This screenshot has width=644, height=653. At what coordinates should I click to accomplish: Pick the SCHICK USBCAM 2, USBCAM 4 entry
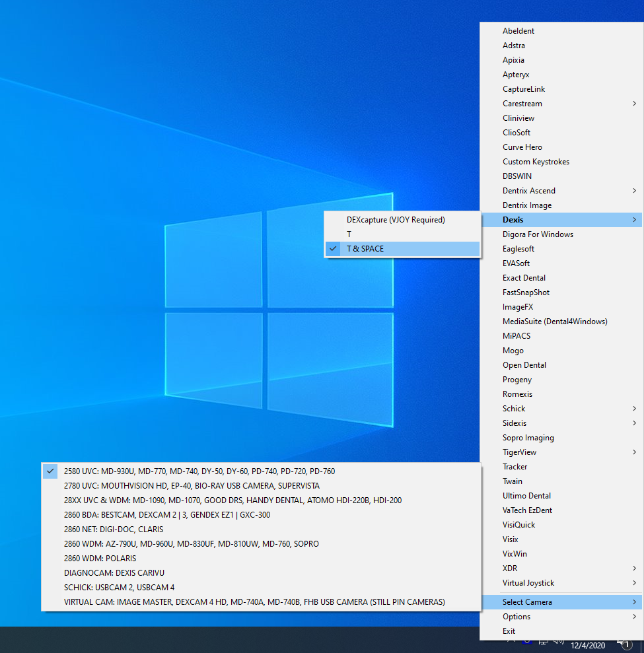tap(261, 587)
